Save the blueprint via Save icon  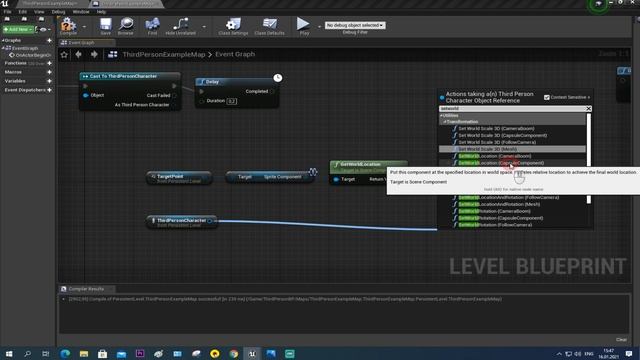[x=106, y=25]
